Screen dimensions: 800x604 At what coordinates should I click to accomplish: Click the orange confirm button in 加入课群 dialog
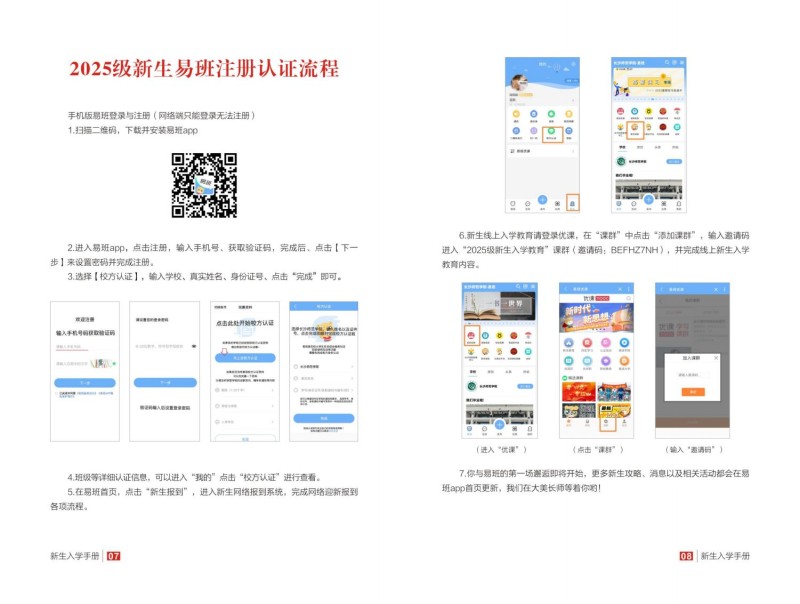(x=691, y=391)
